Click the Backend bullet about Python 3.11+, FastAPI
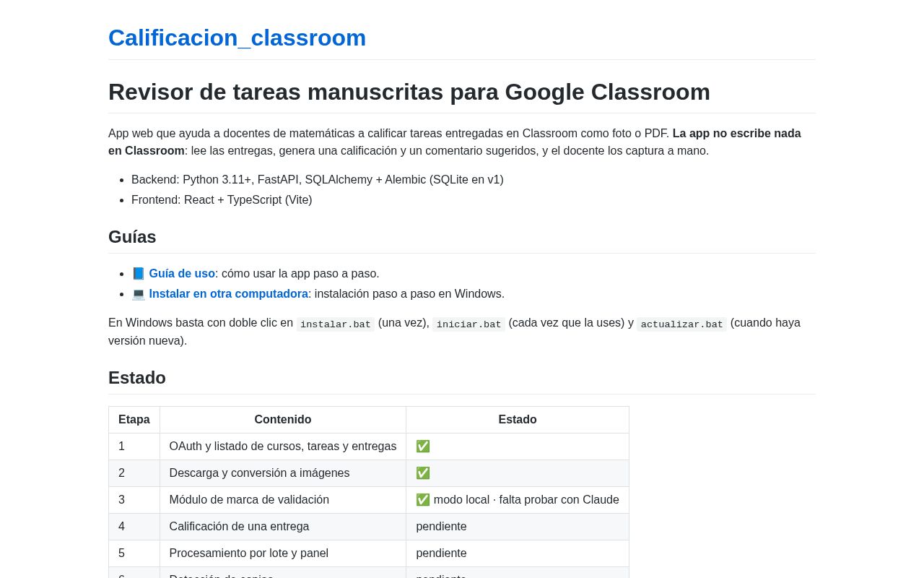Screen dimensions: 924x578 click(x=318, y=180)
